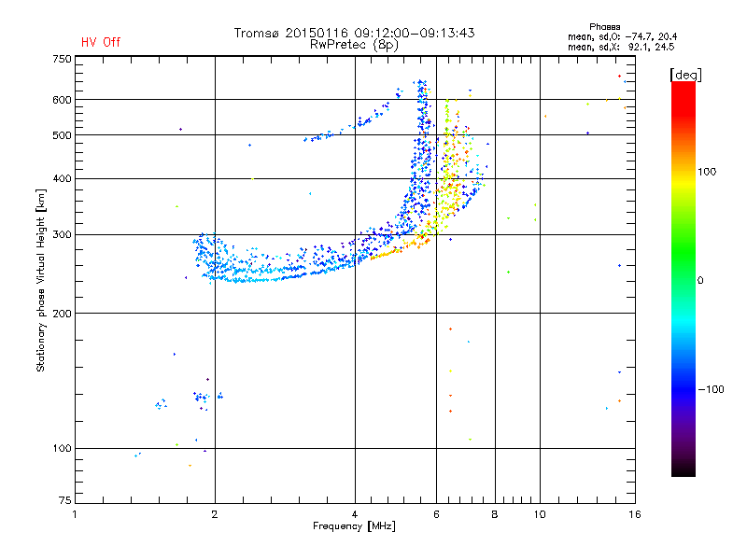Click the rainbow phase colorbar
Image resolution: width=747 pixels, height=560 pixels.
click(684, 278)
